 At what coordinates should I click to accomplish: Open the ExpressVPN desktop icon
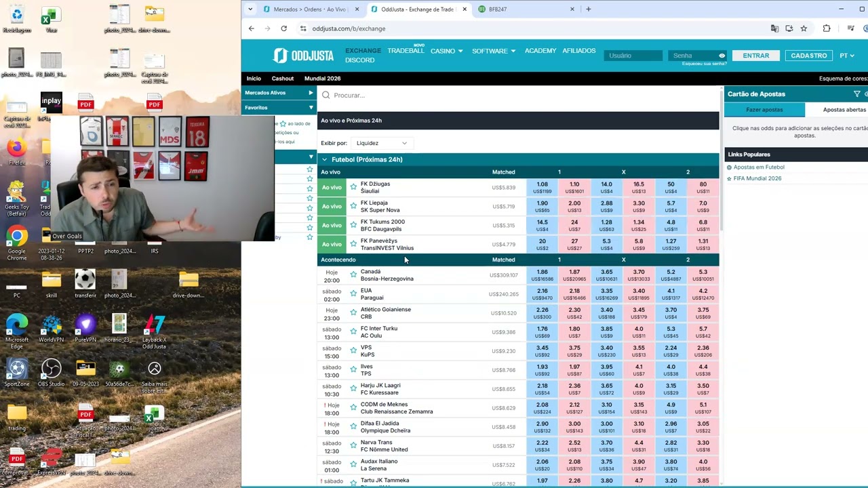52,462
